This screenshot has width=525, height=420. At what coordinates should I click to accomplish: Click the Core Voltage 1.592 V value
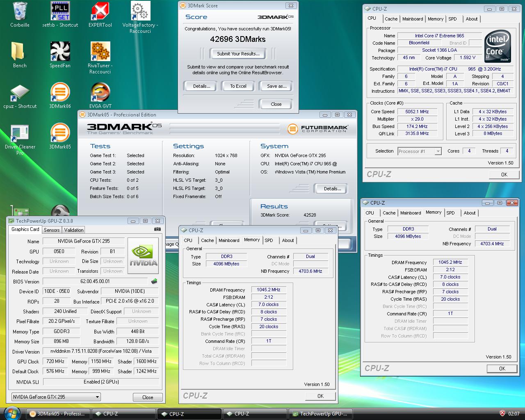click(x=468, y=57)
